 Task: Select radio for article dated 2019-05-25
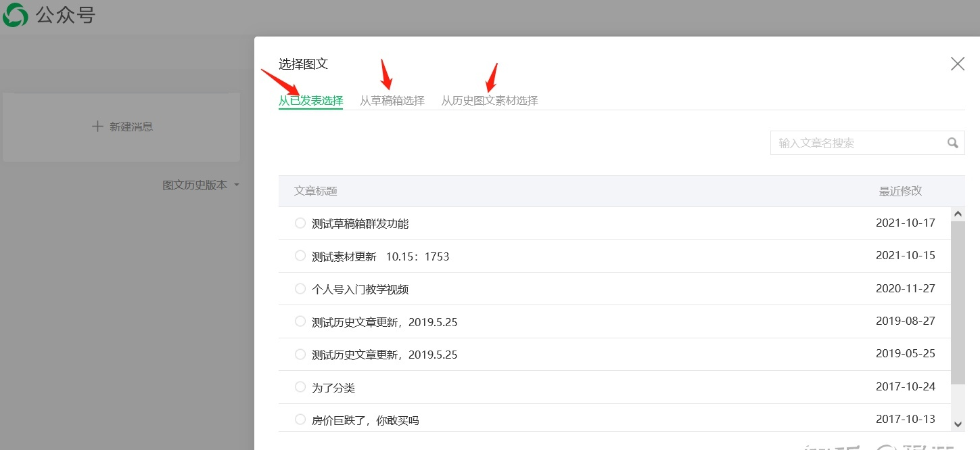click(300, 354)
